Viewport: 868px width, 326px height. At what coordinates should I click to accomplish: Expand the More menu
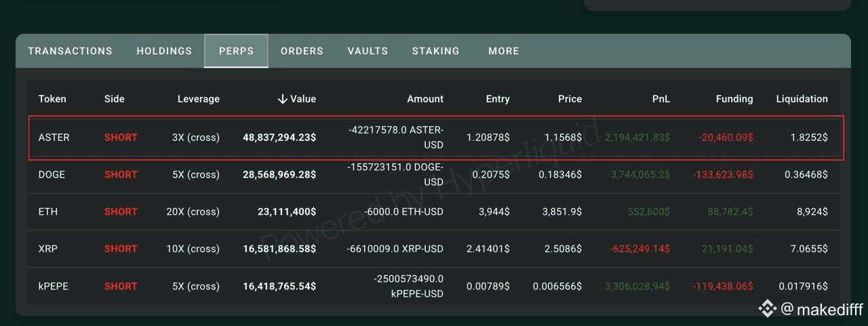point(503,51)
